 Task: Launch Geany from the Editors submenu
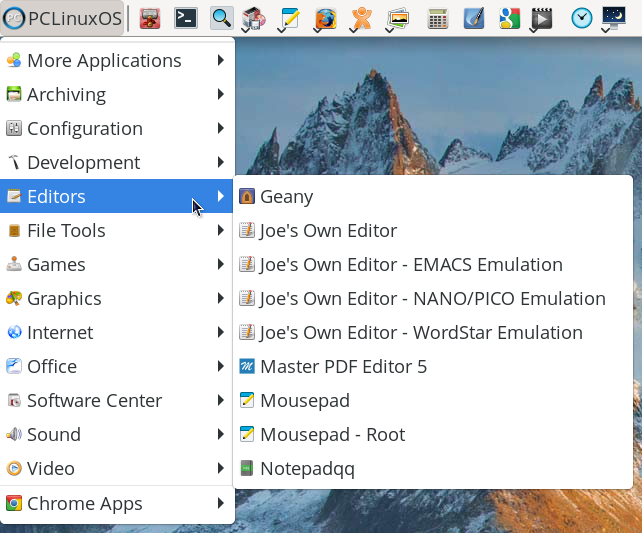(286, 197)
